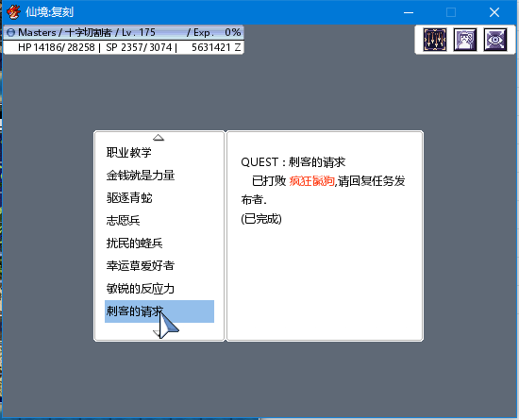Select the 幸运草爱好者 quest
The image size is (519, 420).
[140, 265]
